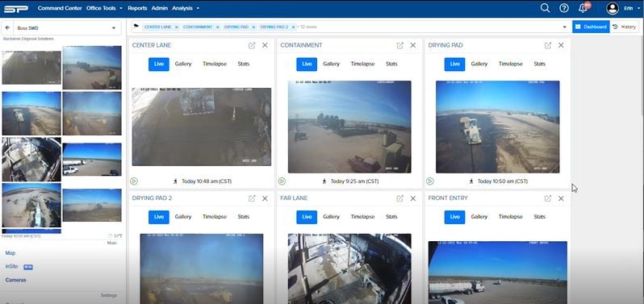Close the FRONT ENTRY panel
This screenshot has width=644, height=304.
561,198
